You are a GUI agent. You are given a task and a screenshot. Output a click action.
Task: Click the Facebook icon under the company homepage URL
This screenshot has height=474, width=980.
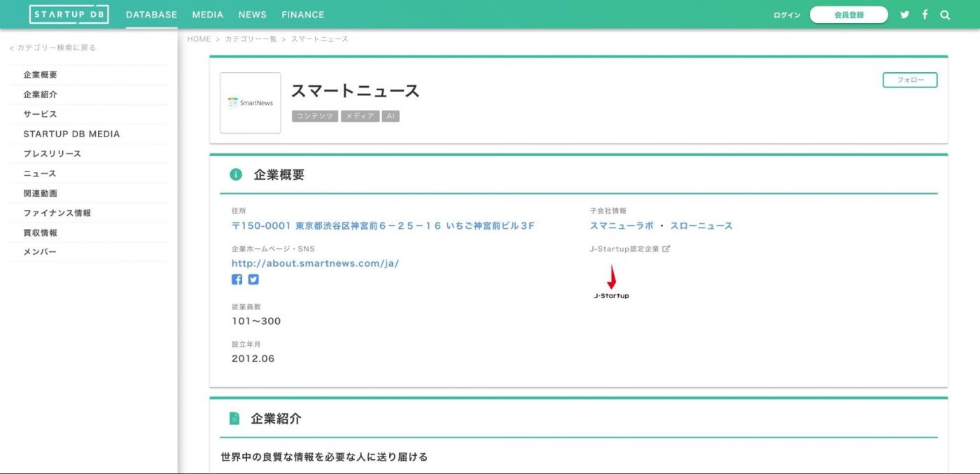pyautogui.click(x=236, y=279)
